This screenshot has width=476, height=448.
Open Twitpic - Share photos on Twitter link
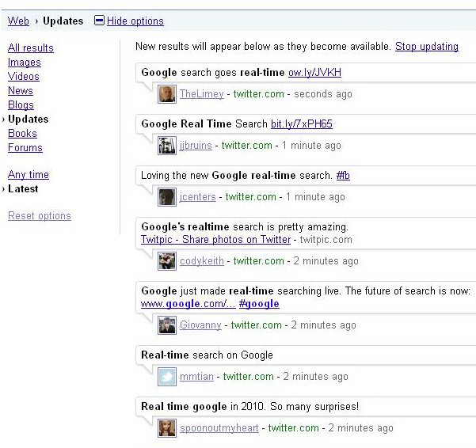[216, 240]
